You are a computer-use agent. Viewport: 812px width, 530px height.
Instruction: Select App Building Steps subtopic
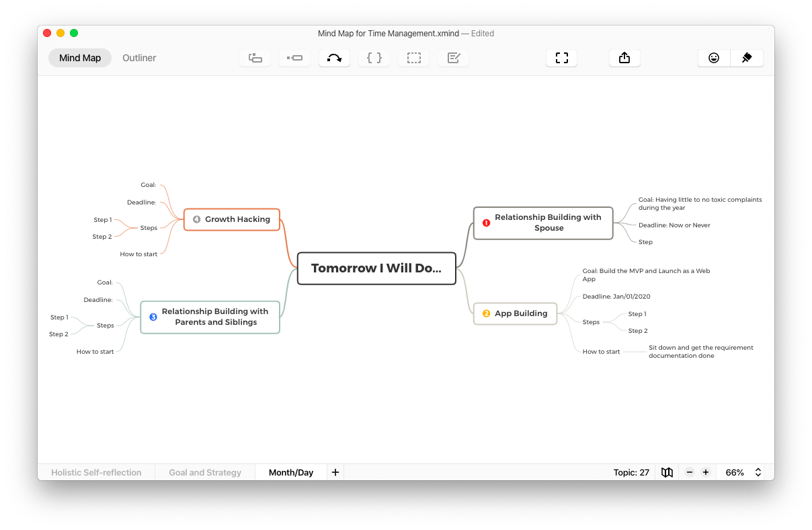591,322
